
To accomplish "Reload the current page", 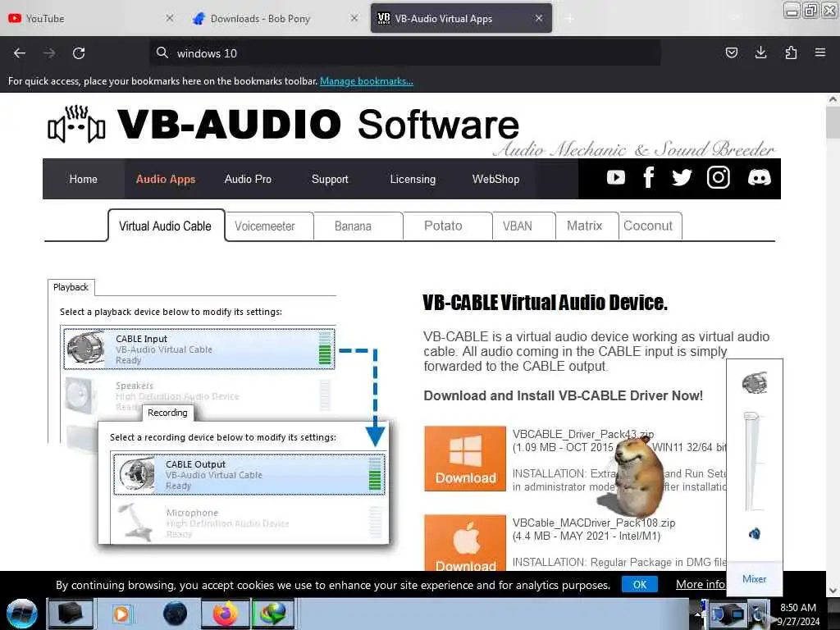I will (79, 53).
